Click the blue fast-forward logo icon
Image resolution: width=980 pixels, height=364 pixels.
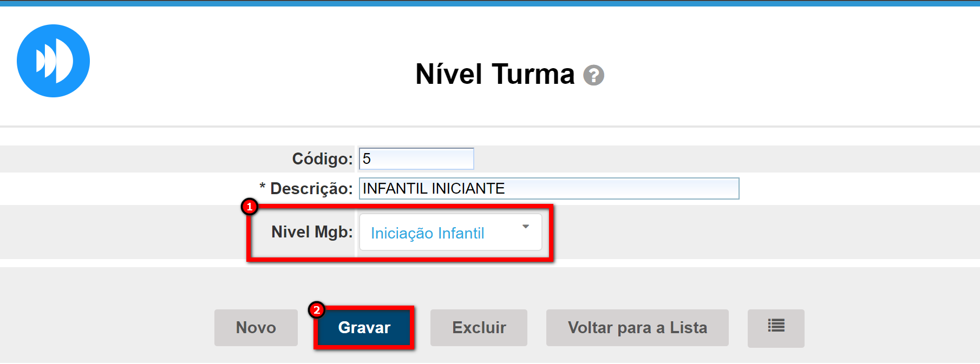[x=53, y=61]
